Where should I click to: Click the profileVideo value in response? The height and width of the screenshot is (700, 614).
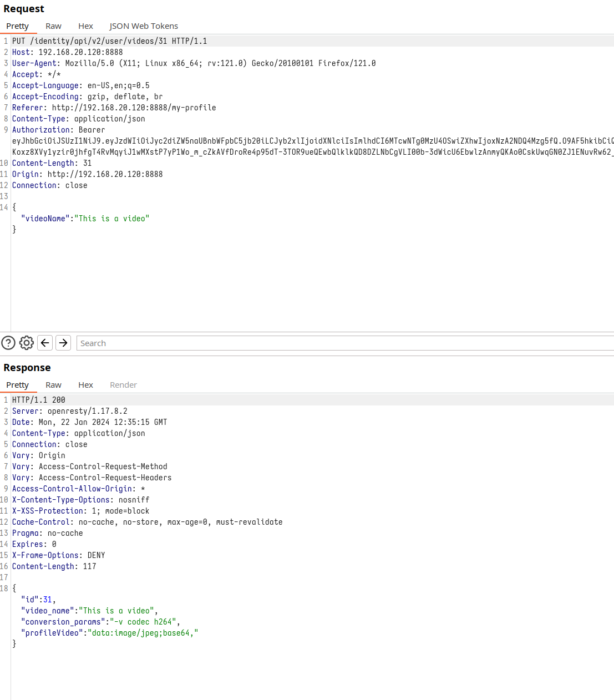click(x=143, y=633)
